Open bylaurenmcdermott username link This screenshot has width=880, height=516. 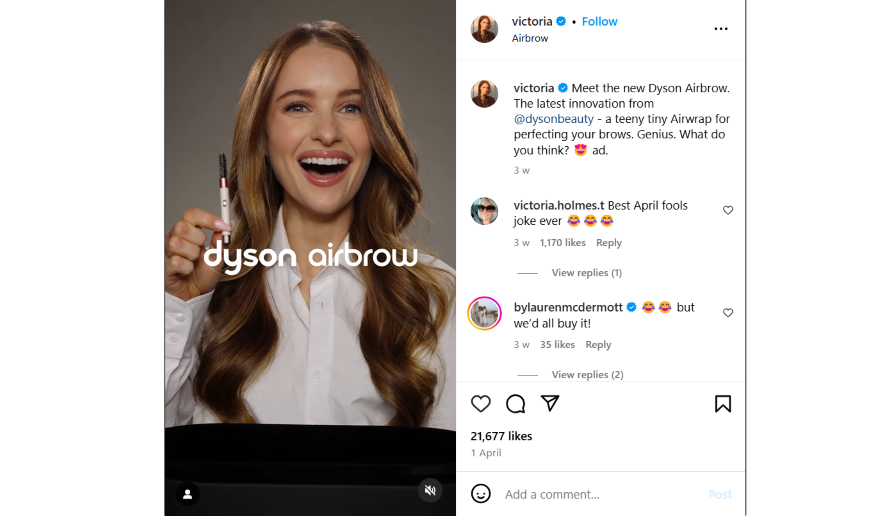(568, 307)
